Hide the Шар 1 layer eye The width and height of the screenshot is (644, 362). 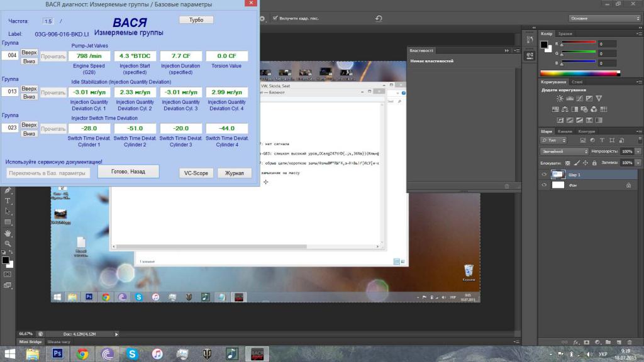click(x=544, y=175)
